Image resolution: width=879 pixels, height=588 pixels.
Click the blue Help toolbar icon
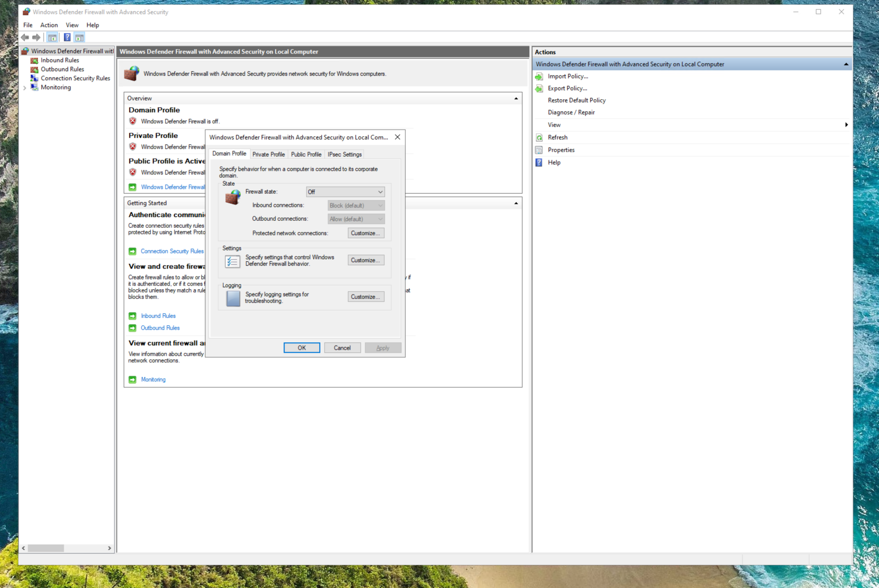click(x=67, y=38)
